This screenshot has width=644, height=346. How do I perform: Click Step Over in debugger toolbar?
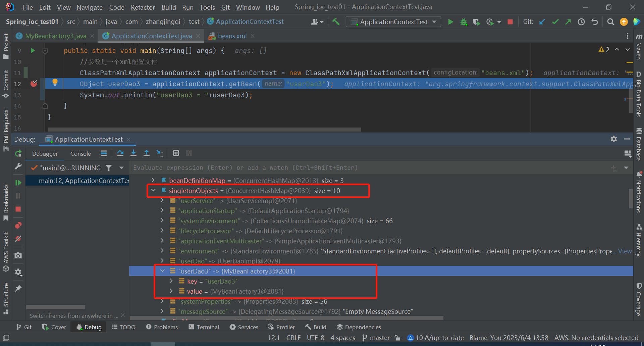[120, 153]
